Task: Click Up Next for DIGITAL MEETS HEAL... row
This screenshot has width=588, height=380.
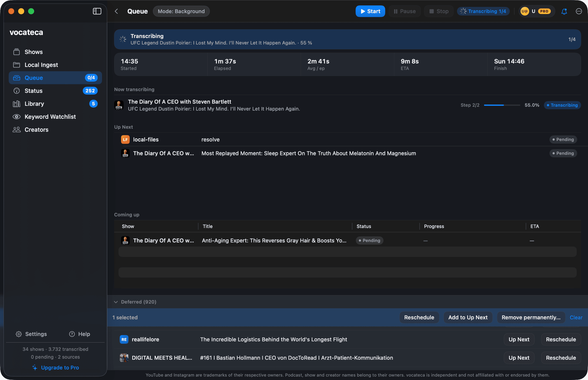Action: (519, 358)
